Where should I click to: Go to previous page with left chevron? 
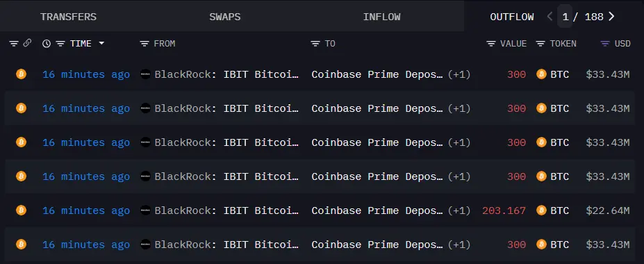550,17
